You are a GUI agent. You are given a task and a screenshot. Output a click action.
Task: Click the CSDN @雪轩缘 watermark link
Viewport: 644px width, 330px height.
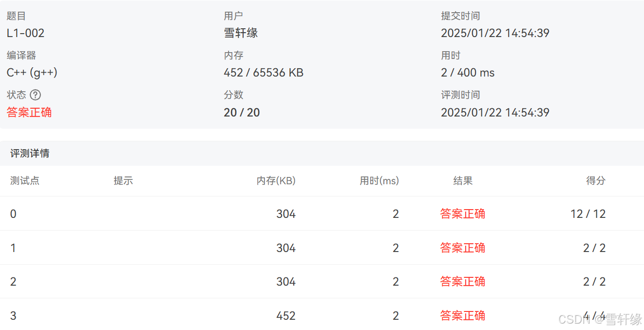coord(599,317)
